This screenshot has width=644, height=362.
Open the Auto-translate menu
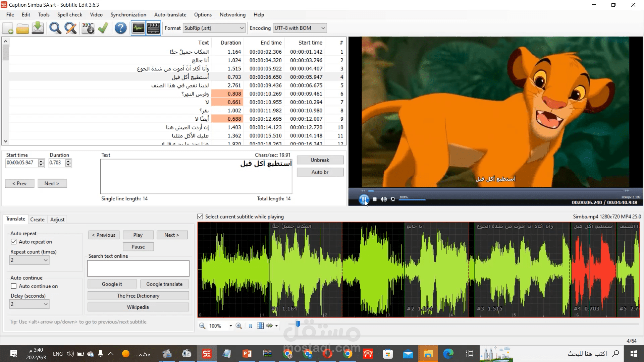click(170, 15)
